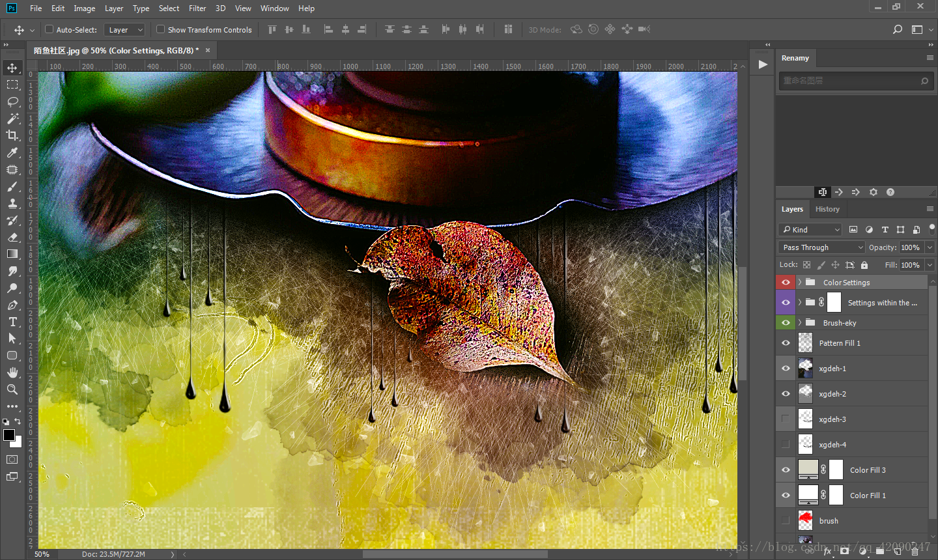The height and width of the screenshot is (560, 938).
Task: Select the Rectangular Marquee tool
Action: [x=12, y=85]
